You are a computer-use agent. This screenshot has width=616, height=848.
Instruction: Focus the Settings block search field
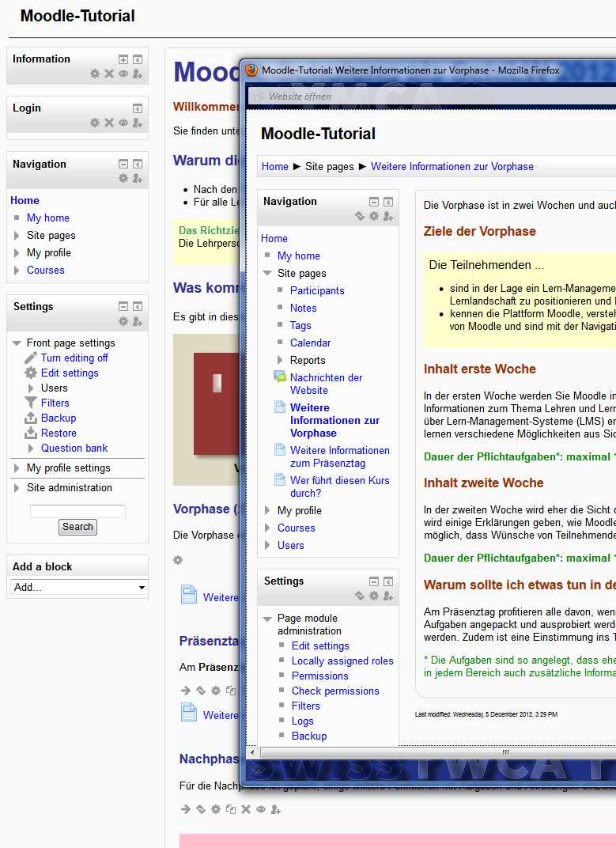tap(77, 511)
